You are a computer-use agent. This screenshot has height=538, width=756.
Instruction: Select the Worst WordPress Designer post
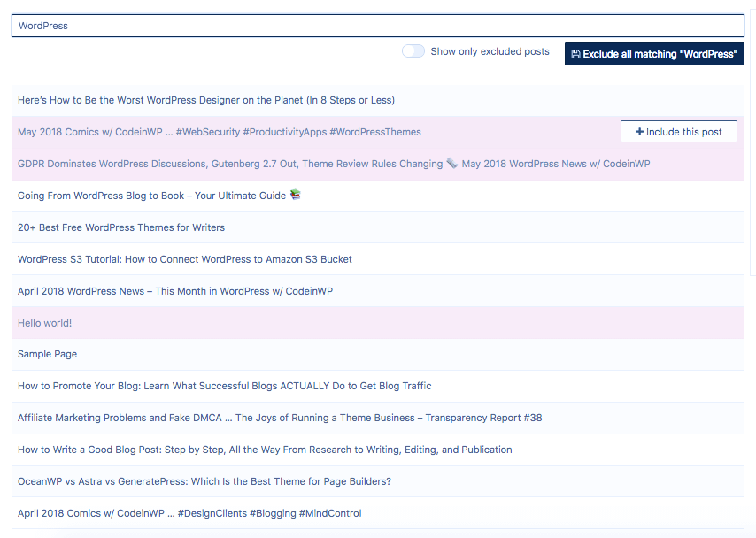tap(206, 100)
